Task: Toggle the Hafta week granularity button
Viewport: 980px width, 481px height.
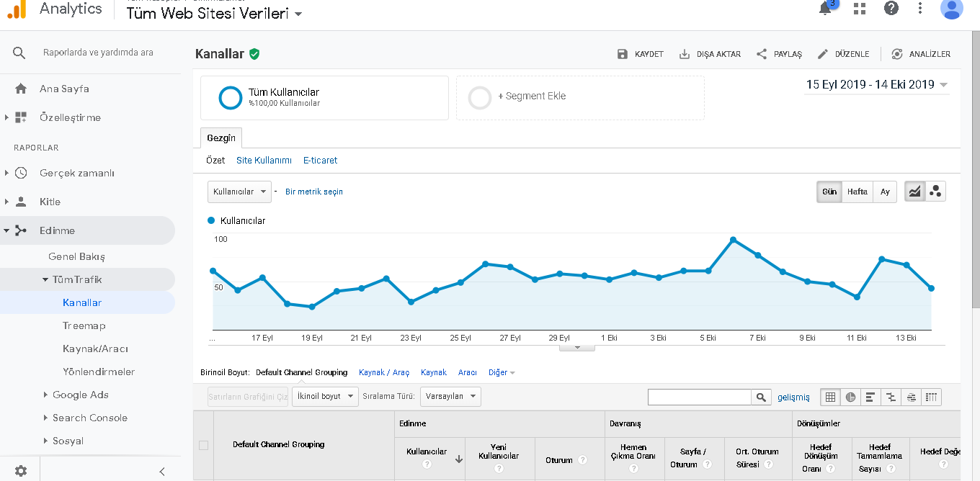Action: click(x=857, y=192)
